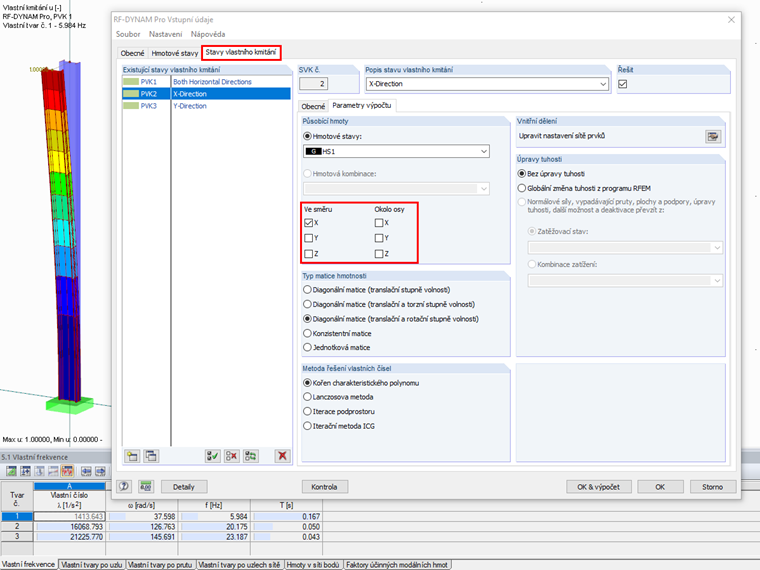Open Faktory účinných modálních hmot tab
Image resolution: width=760 pixels, height=570 pixels.
(x=397, y=565)
